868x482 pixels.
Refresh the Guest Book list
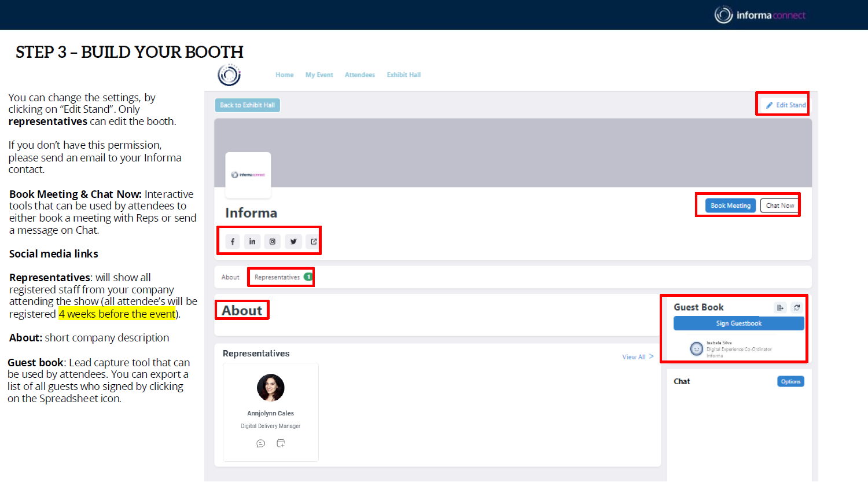797,307
